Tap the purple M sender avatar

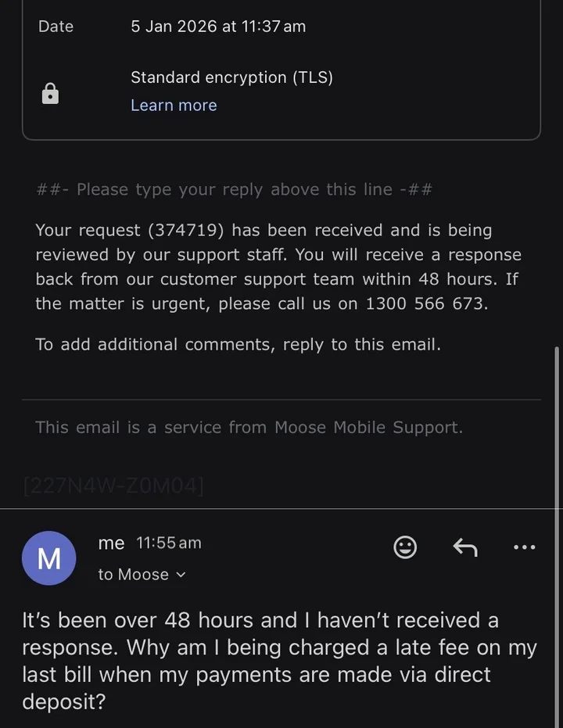[49, 558]
